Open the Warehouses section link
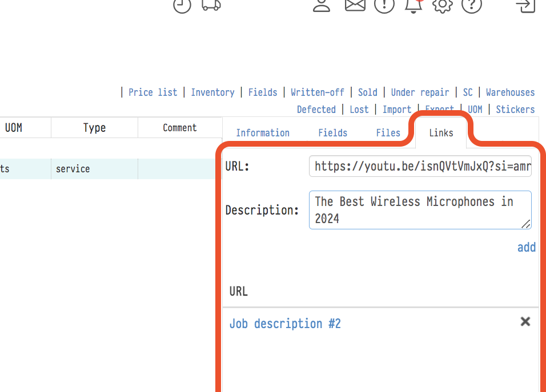The height and width of the screenshot is (392, 546). pyautogui.click(x=510, y=92)
